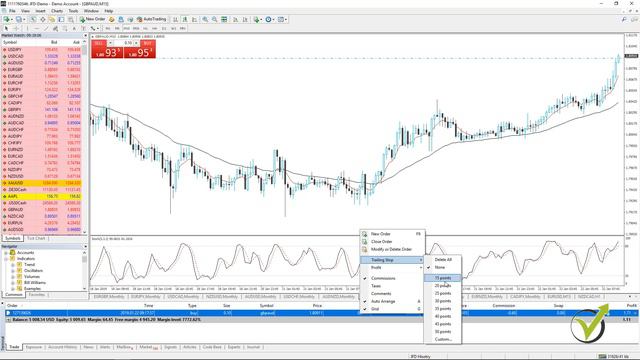Click Delete All in trailing stop submenu
This screenshot has width=640, height=360.
point(443,260)
